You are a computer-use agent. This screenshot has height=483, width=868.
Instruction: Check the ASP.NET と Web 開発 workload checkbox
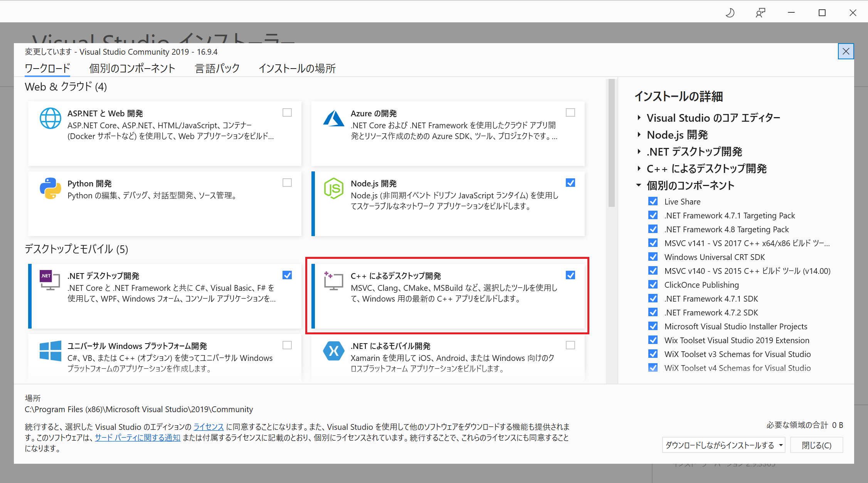click(287, 112)
